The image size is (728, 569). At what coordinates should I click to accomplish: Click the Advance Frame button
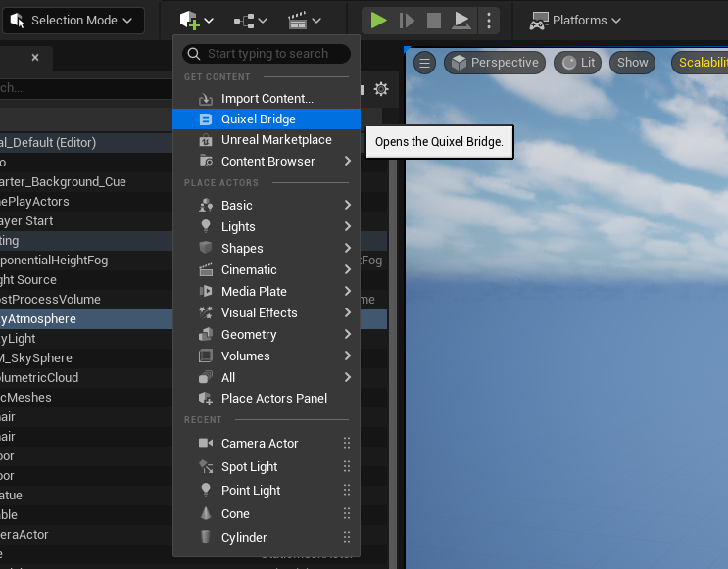407,21
